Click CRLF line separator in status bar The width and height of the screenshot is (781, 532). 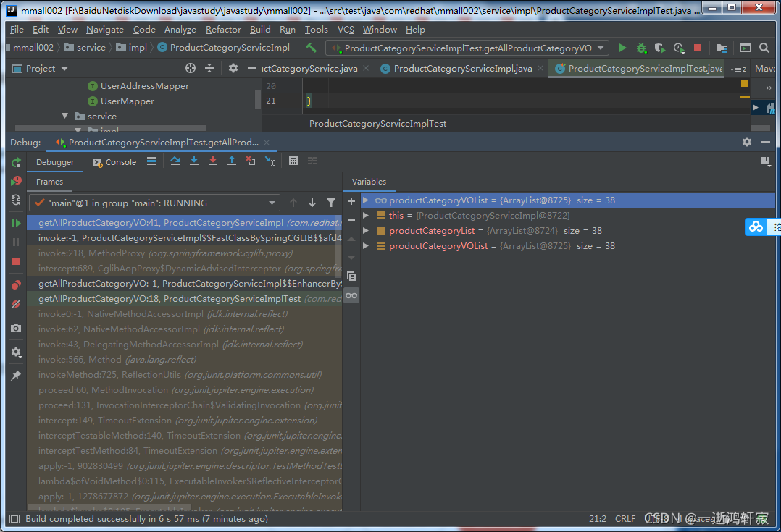pyautogui.click(x=625, y=518)
